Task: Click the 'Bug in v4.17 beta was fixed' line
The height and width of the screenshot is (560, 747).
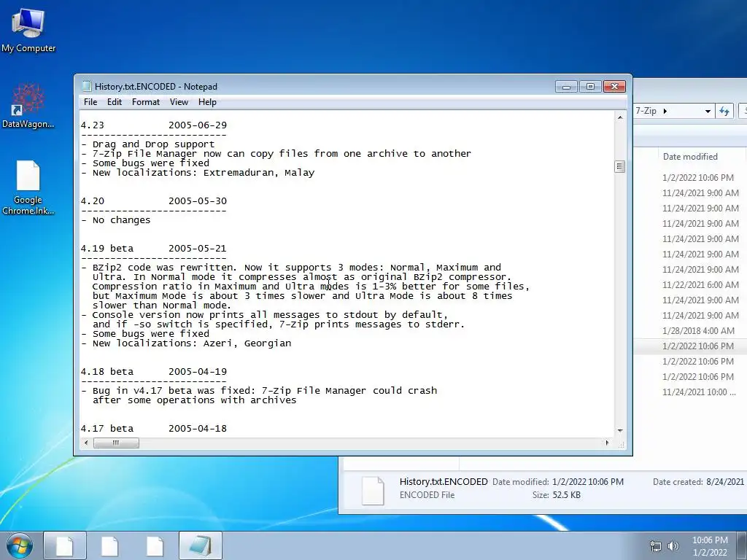Action: tap(259, 391)
